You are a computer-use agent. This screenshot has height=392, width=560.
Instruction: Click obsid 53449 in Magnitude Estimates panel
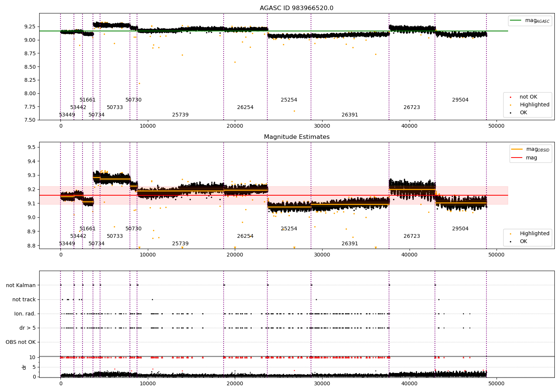tap(67, 244)
